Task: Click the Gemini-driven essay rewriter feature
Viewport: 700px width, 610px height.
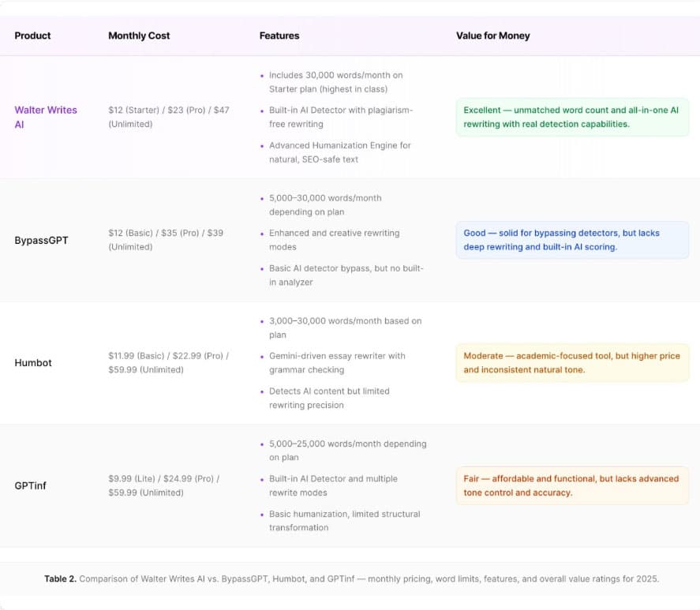Action: click(337, 362)
